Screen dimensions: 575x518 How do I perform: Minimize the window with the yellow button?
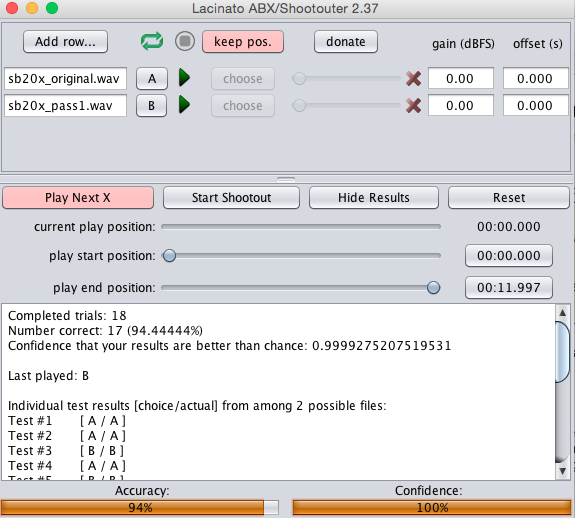(32, 8)
